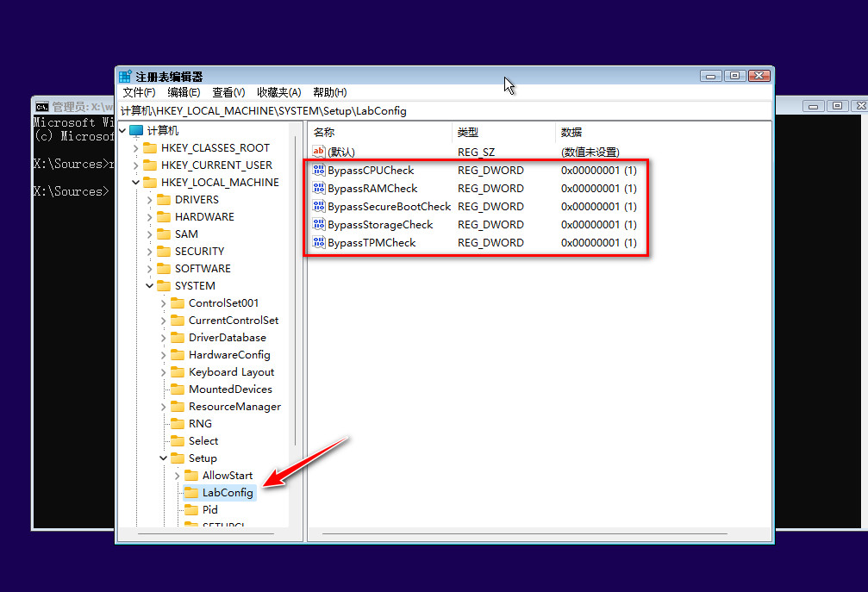The height and width of the screenshot is (592, 868).
Task: Expand the HKEY_CLASSES_ROOT node
Action: tap(136, 148)
